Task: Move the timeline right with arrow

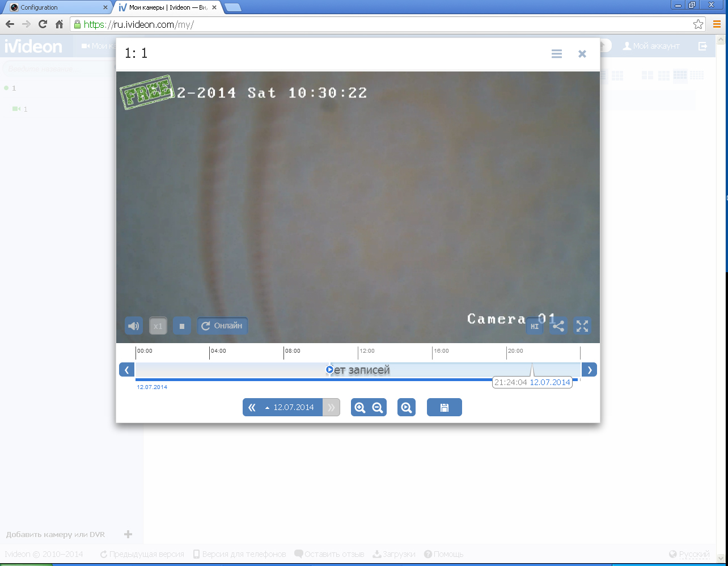Action: pyautogui.click(x=590, y=370)
